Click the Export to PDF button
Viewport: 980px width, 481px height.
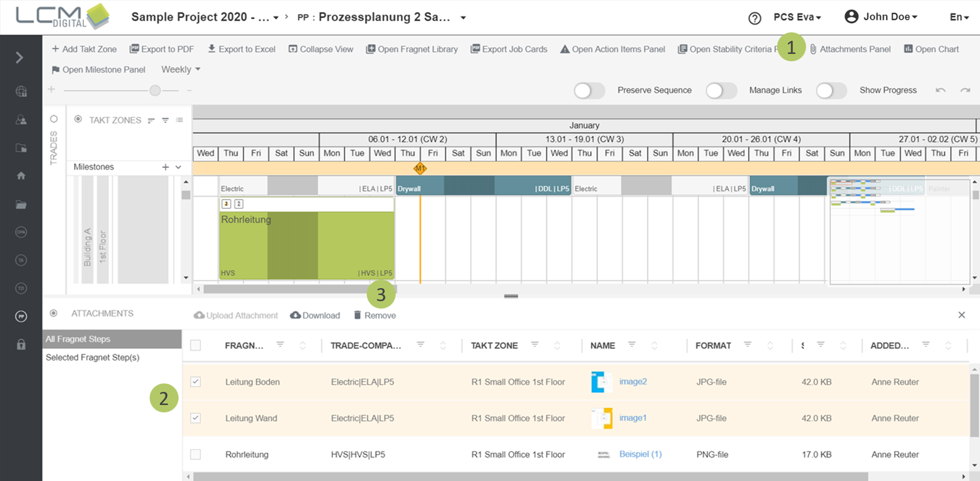tap(162, 49)
